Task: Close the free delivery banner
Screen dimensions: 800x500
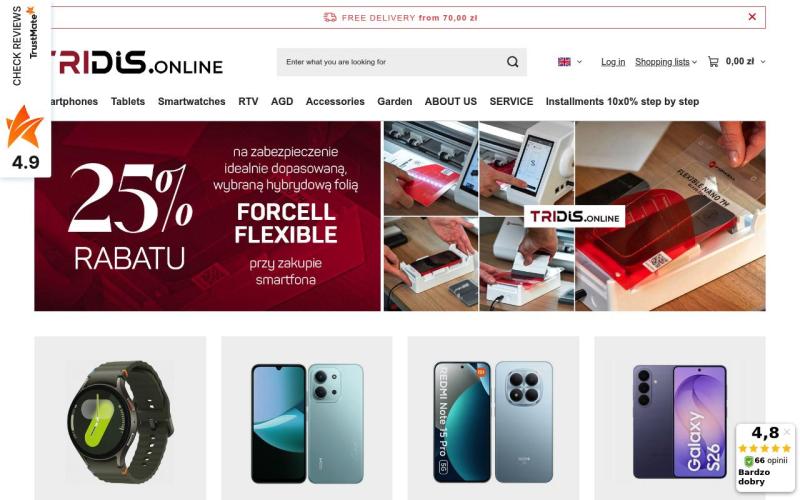Action: (752, 17)
